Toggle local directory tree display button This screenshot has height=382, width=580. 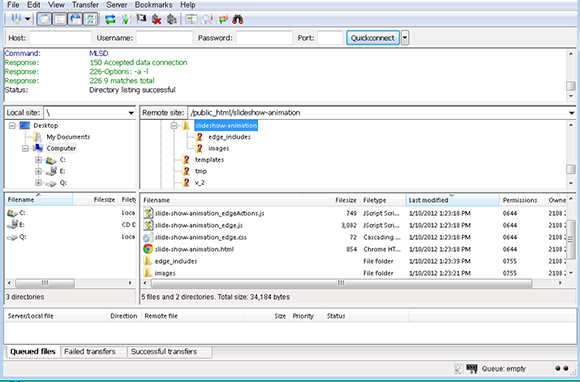[x=60, y=19]
